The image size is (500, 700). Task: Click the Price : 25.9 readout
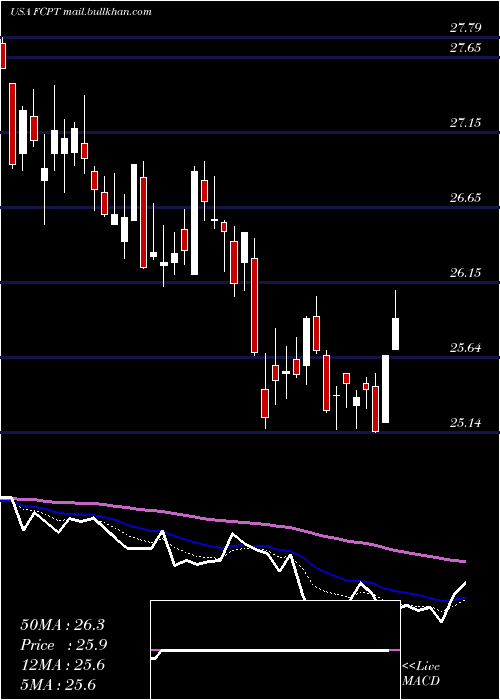coord(64,645)
